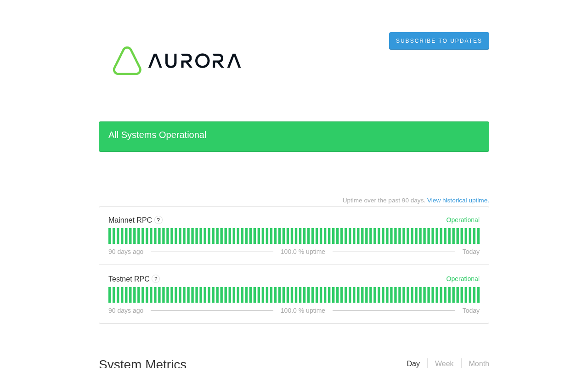Click the Aurora wordmark text logo
Viewport: 588px width, 368px height.
tap(195, 61)
